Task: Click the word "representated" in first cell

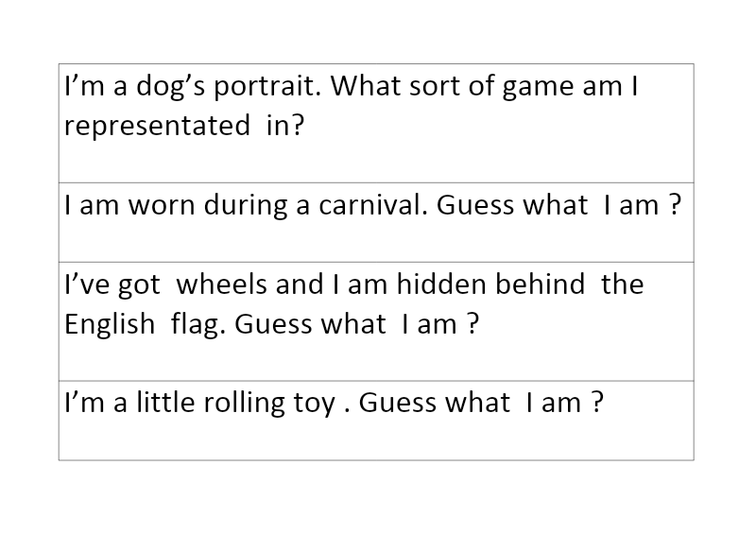Action: (157, 126)
